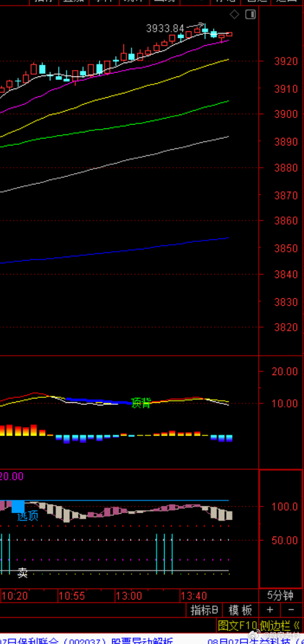Select the 10:20 time axis label
304x644 pixels.
click(15, 595)
